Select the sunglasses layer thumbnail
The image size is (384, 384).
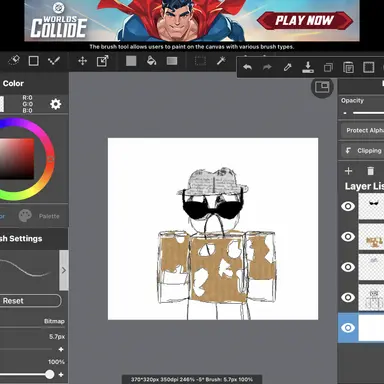371,206
